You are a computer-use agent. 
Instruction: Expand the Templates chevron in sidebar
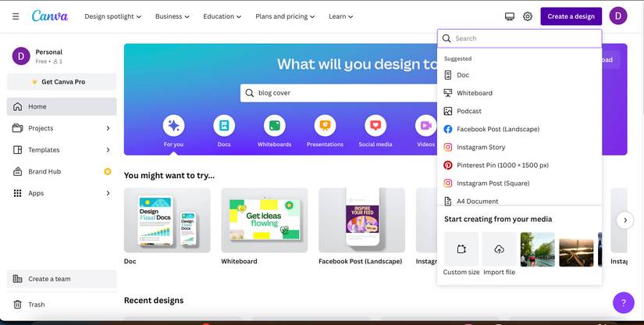pyautogui.click(x=108, y=150)
